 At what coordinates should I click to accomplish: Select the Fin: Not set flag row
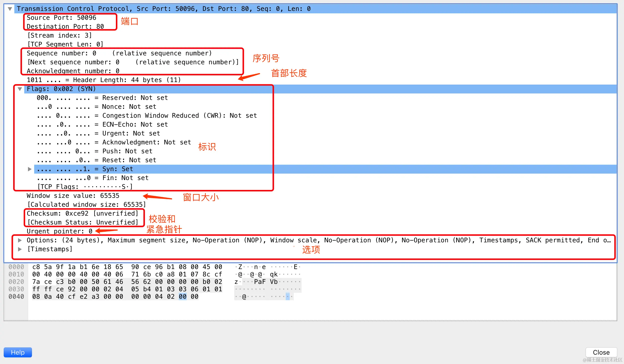93,178
